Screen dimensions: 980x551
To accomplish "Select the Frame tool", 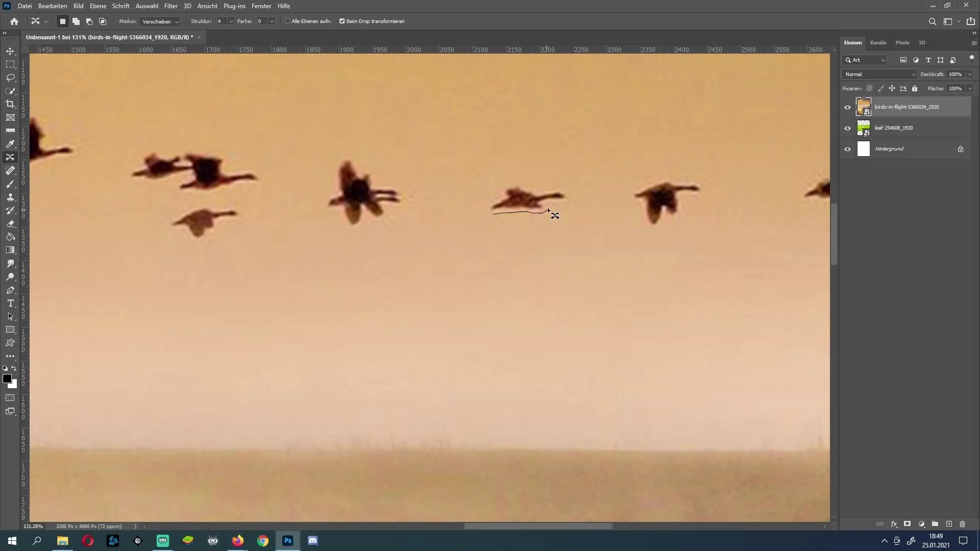I will [10, 117].
